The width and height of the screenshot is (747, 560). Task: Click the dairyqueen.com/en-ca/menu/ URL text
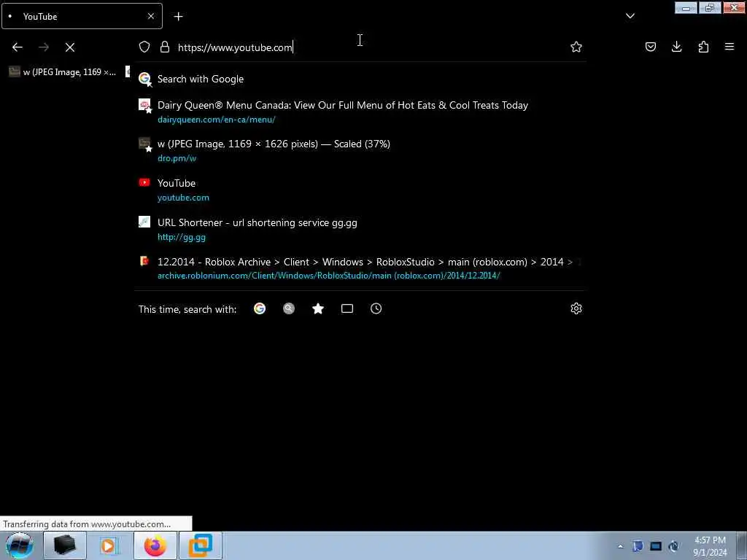click(216, 120)
